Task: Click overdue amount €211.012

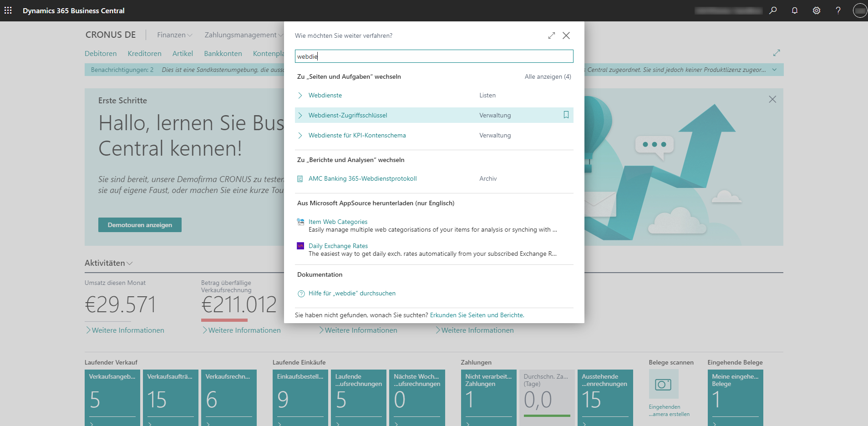Action: pos(239,304)
